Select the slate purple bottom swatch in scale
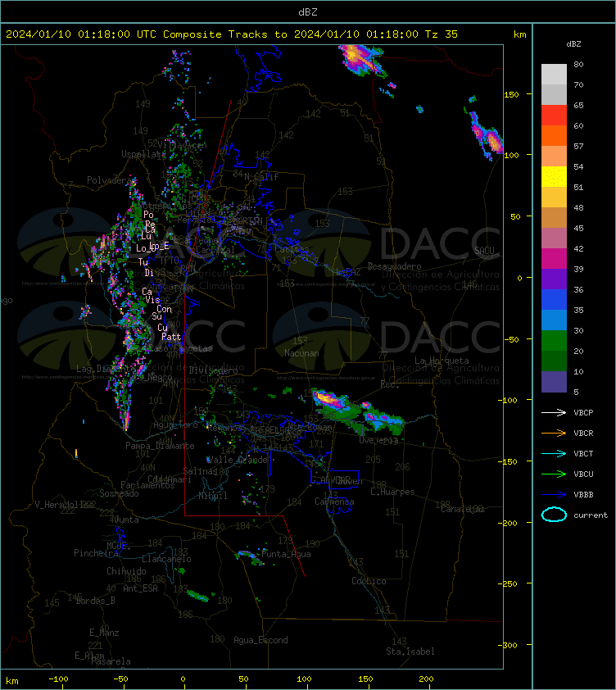Image resolution: width=616 pixels, height=690 pixels. [x=554, y=382]
